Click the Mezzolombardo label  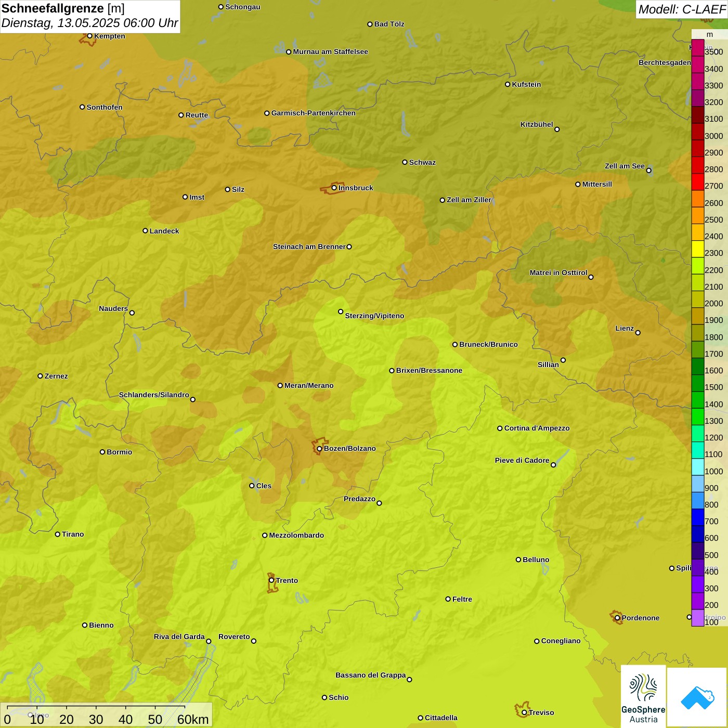pyautogui.click(x=296, y=535)
